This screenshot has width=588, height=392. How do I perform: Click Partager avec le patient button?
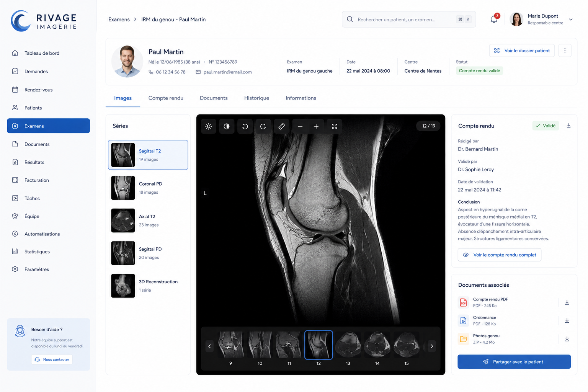514,362
